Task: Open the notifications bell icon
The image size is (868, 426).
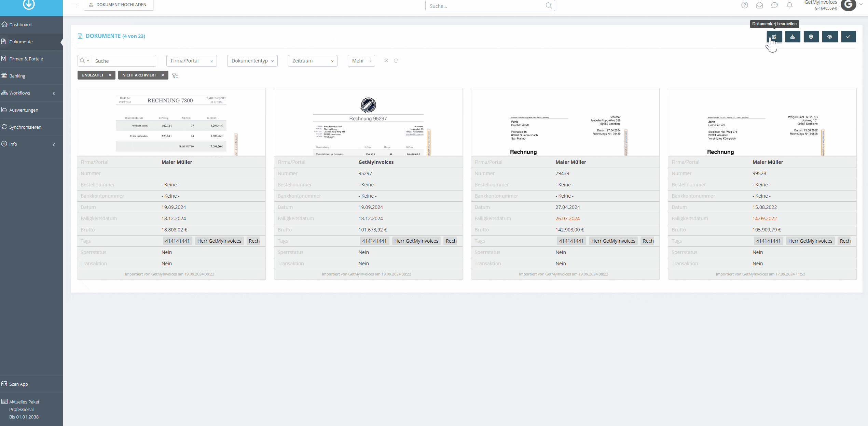Action: [x=789, y=5]
